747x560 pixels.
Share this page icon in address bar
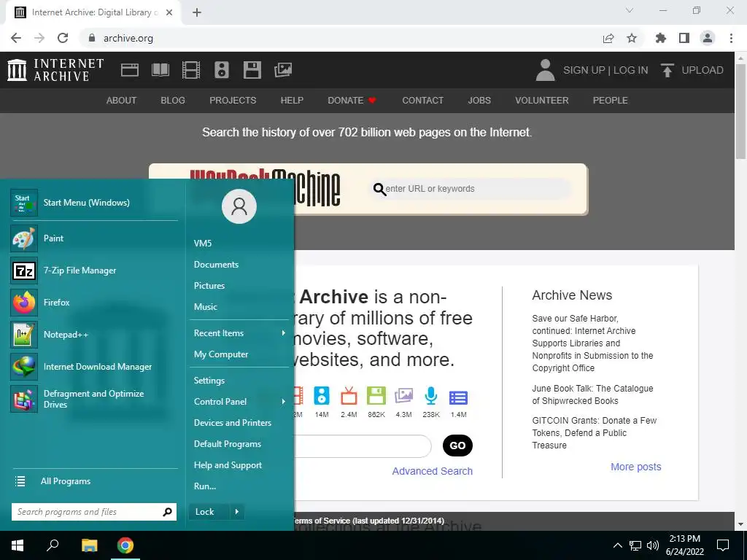(608, 38)
